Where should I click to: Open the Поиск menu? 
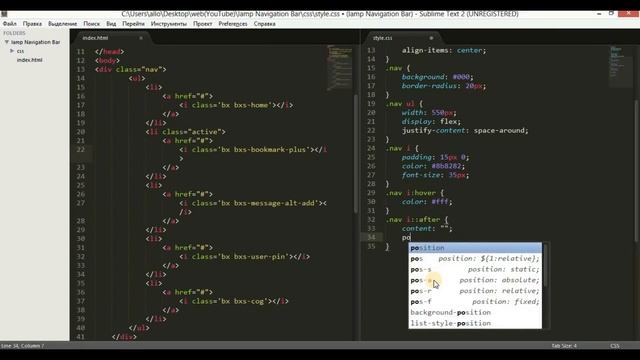[x=91, y=24]
